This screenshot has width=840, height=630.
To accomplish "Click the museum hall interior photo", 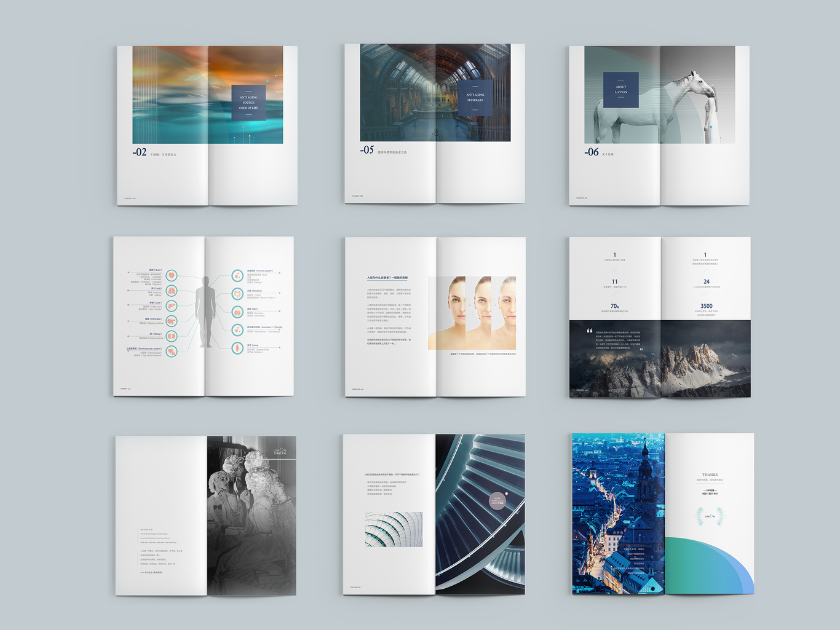I will [435, 93].
